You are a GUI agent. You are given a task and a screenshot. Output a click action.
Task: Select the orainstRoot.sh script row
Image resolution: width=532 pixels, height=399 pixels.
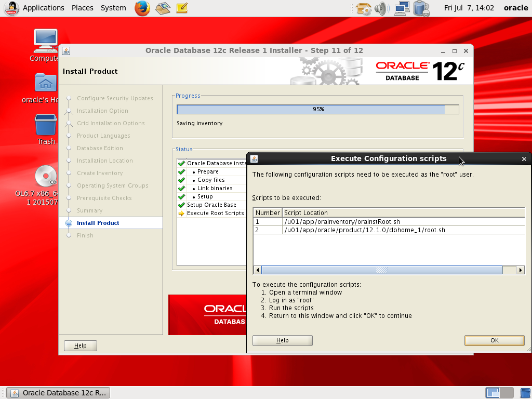coord(389,221)
